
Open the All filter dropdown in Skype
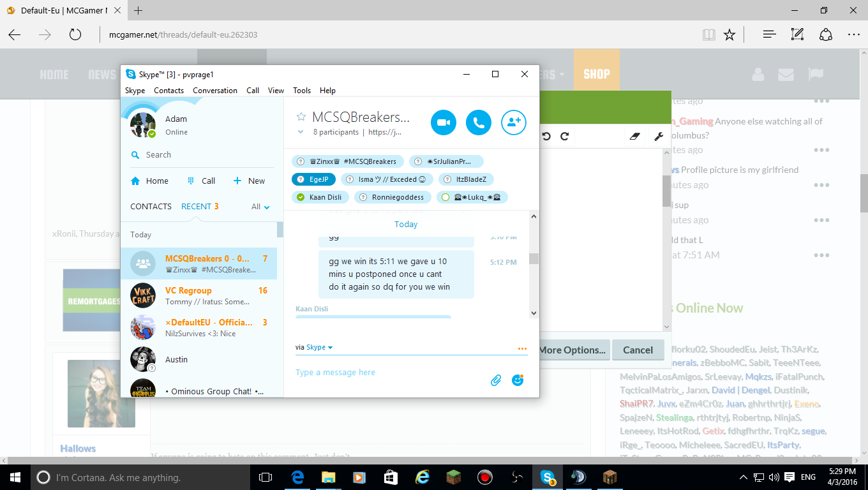click(260, 207)
